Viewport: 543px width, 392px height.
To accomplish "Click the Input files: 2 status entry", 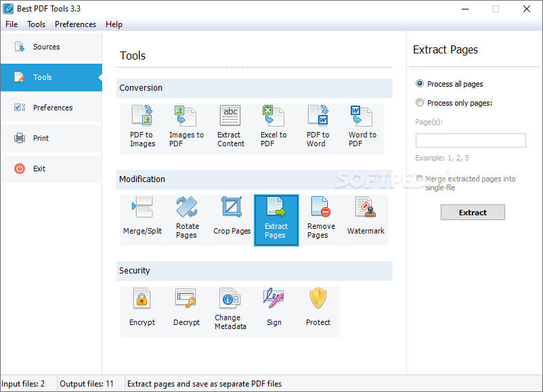I will pos(23,384).
